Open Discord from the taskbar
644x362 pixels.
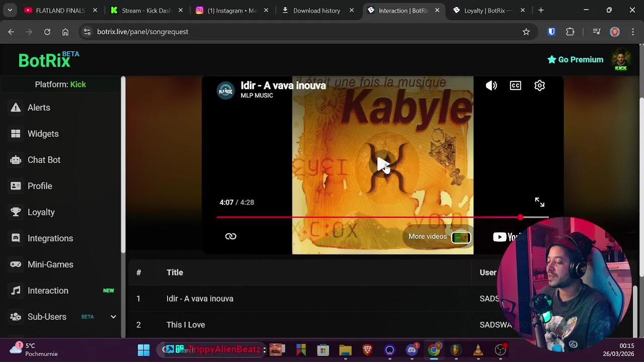(x=412, y=350)
